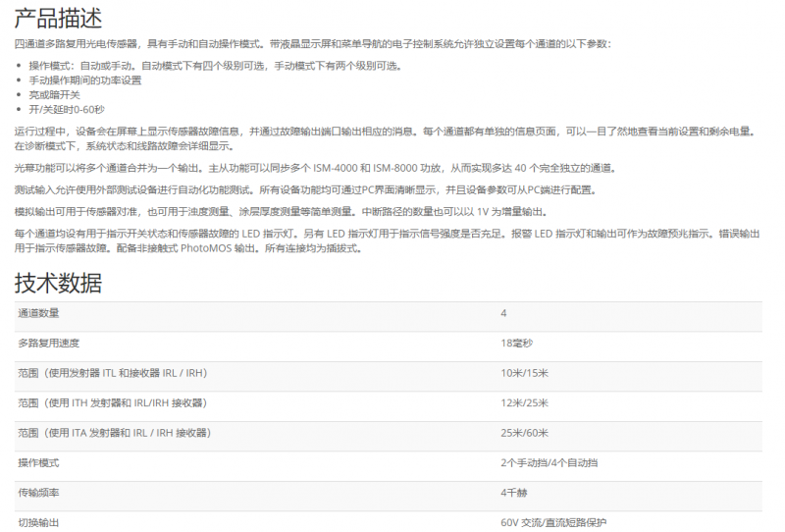The width and height of the screenshot is (785, 532).
Task: Select the 25米/60米 range value
Action: pyautogui.click(x=524, y=433)
